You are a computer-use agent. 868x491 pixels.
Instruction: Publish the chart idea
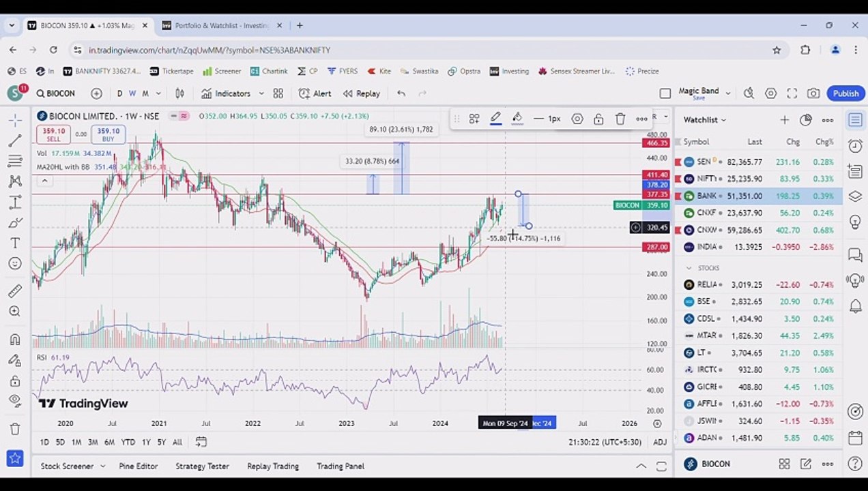[x=845, y=93]
